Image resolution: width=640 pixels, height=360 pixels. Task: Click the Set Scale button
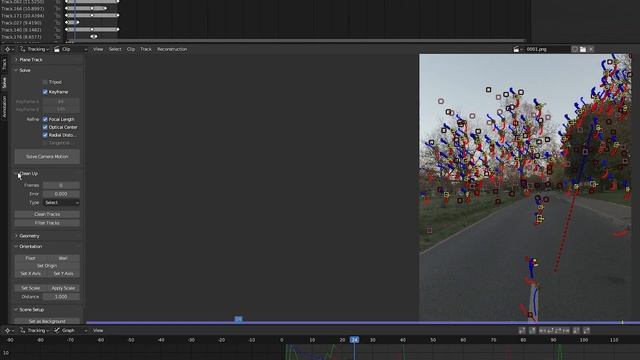coord(31,288)
